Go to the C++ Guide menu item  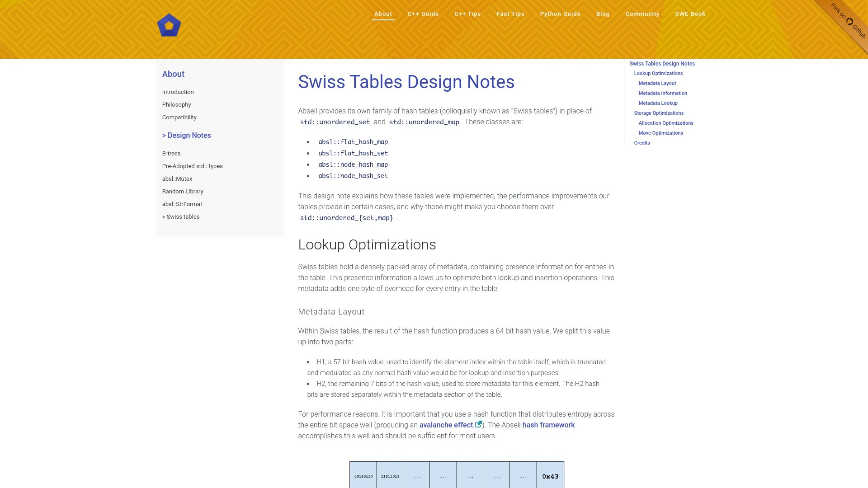423,14
